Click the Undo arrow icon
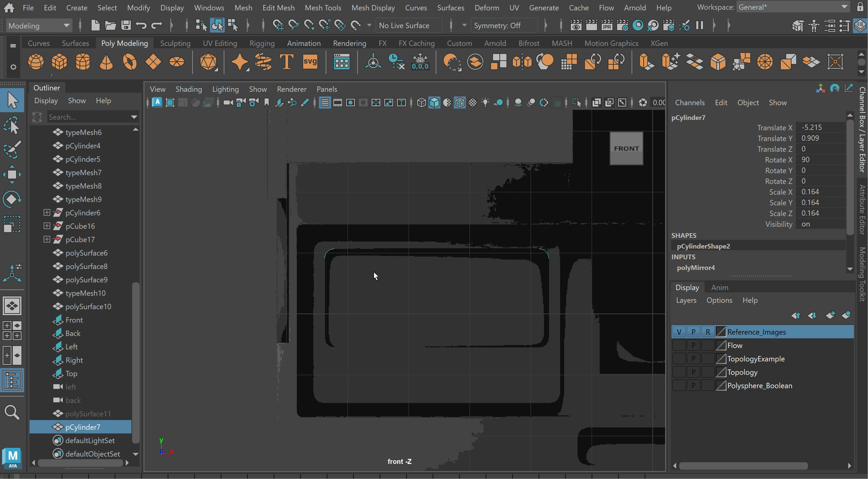868x479 pixels. pos(141,25)
